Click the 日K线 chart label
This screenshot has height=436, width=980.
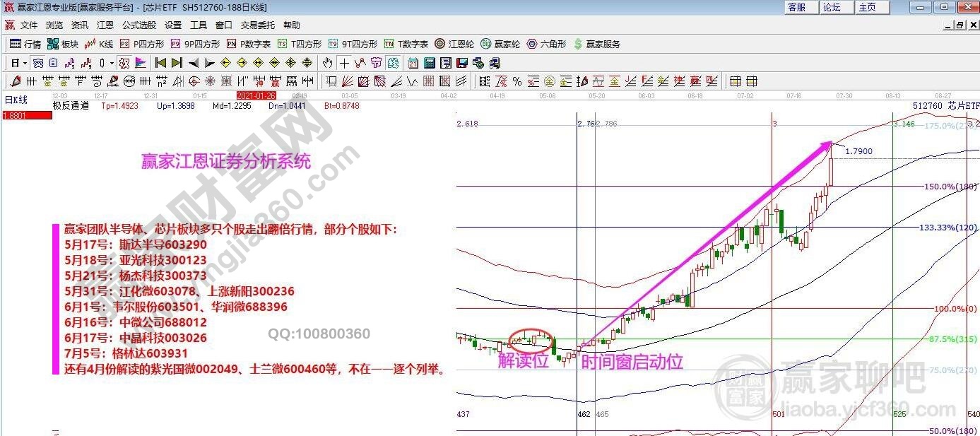point(16,100)
